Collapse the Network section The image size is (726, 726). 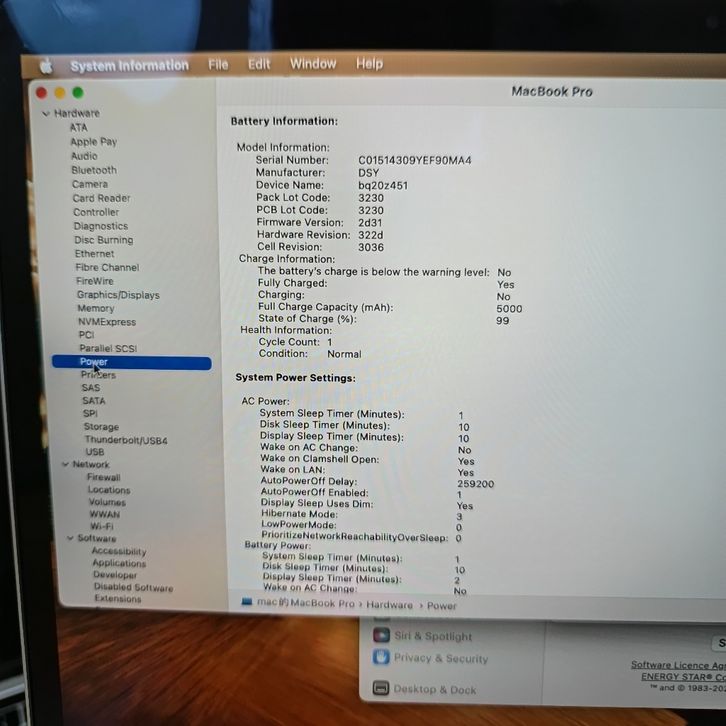tap(64, 465)
